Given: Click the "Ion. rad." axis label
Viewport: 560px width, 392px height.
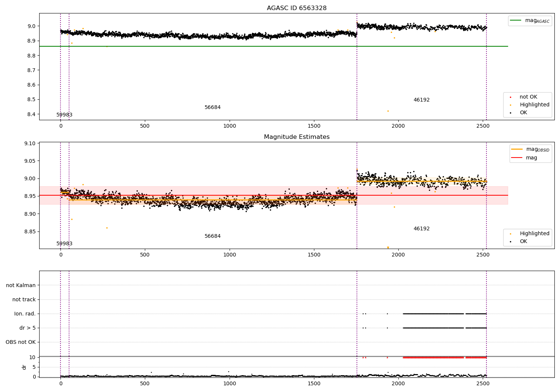Looking at the screenshot, I should (25, 314).
